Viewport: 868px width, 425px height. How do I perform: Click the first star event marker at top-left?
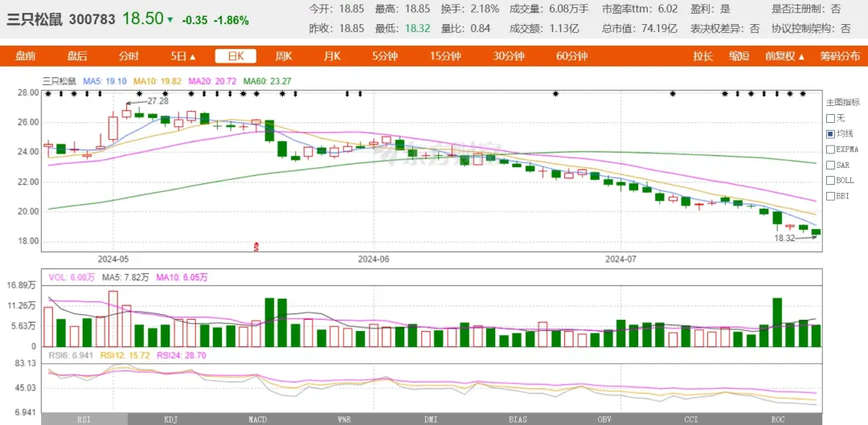(x=48, y=94)
